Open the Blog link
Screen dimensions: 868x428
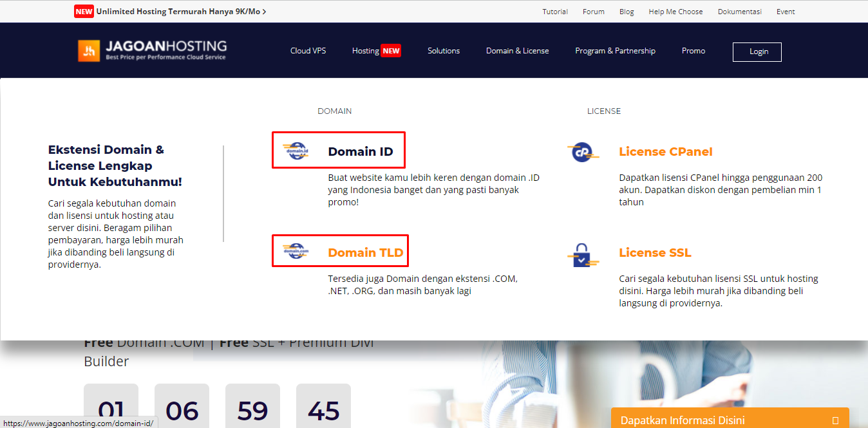click(x=627, y=12)
